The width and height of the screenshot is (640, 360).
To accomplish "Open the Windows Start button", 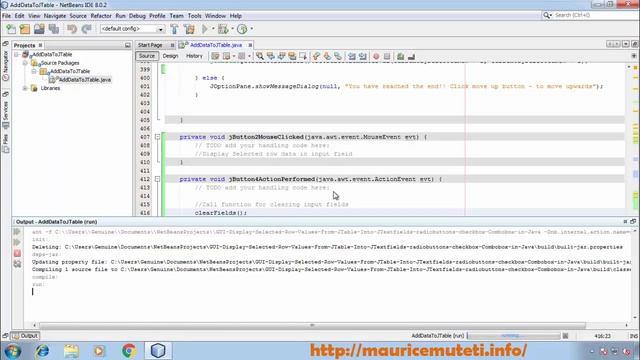I will pyautogui.click(x=12, y=351).
